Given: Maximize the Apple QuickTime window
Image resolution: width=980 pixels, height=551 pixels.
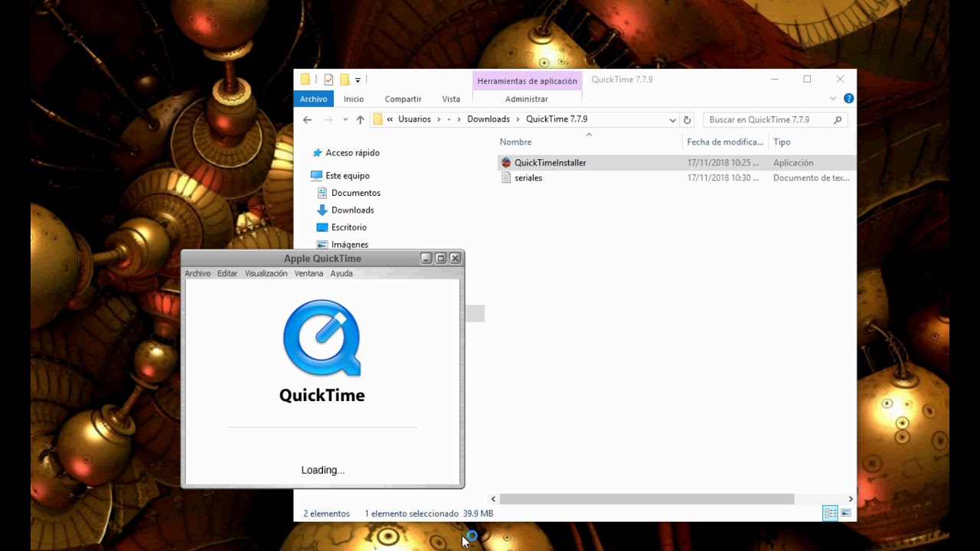Looking at the screenshot, I should 441,259.
